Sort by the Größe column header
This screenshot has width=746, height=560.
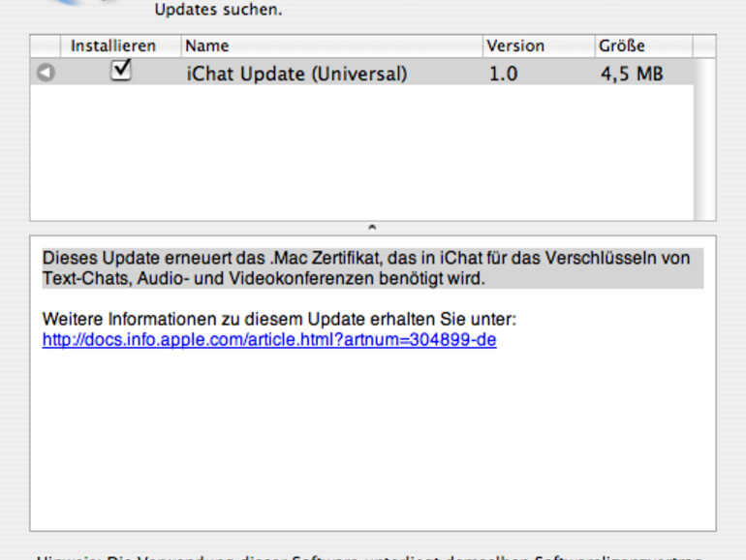tap(643, 47)
